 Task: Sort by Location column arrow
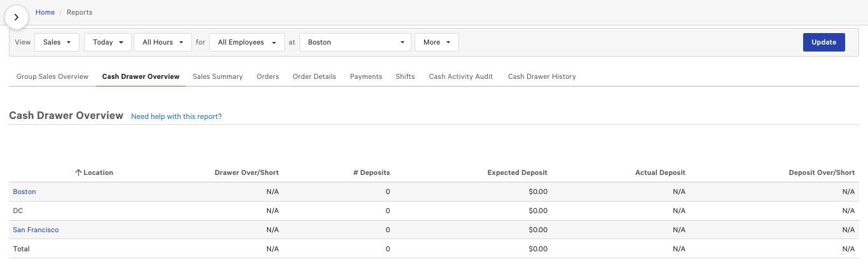(x=79, y=172)
